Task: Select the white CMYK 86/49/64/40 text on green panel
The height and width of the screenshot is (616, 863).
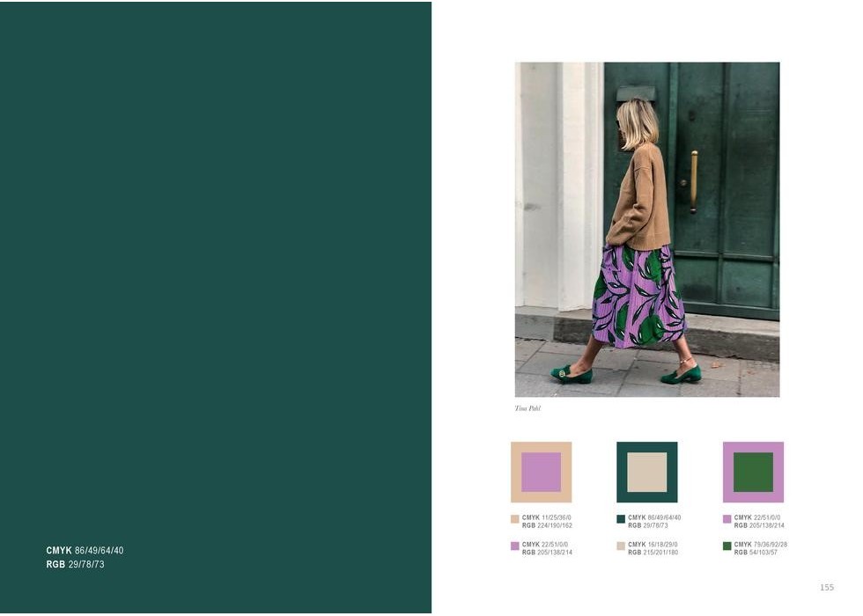Action: click(85, 551)
